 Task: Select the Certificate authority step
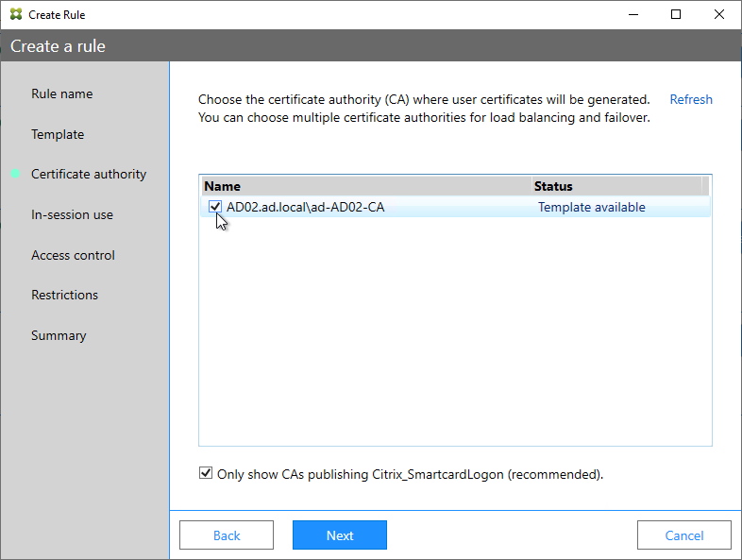(x=89, y=174)
